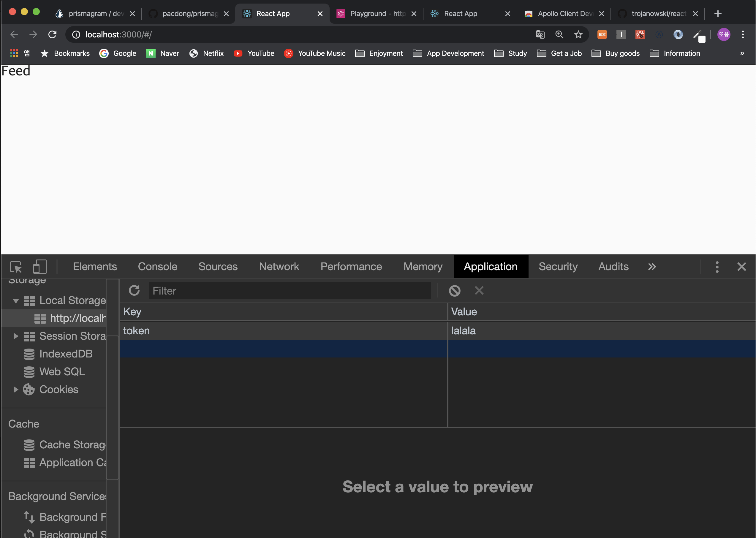
Task: Switch to the Audits tab
Action: pos(613,267)
